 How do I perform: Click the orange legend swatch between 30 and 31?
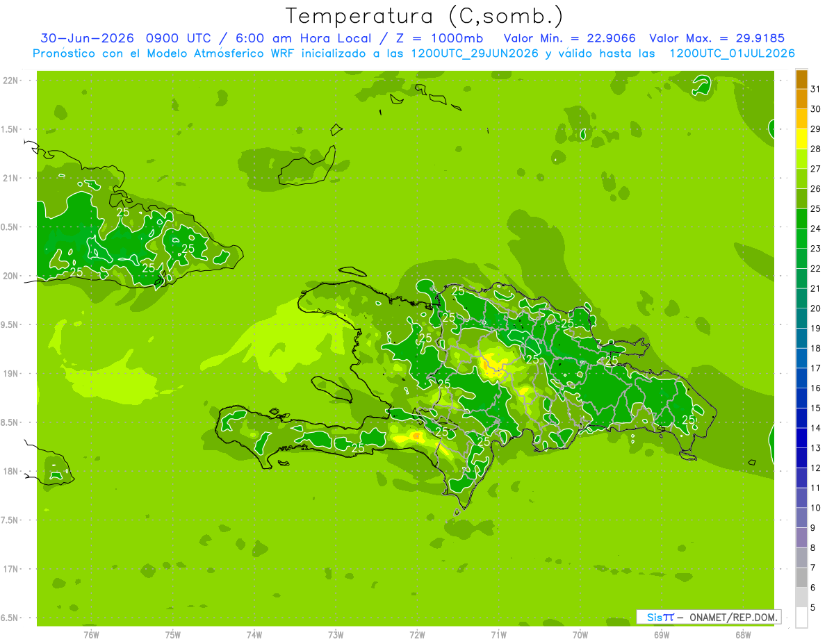(801, 99)
